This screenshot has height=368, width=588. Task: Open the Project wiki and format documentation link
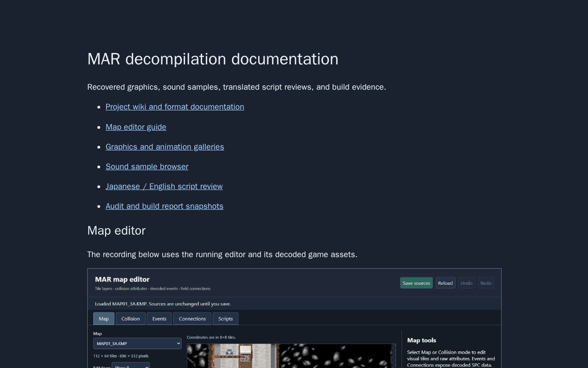[x=175, y=107]
